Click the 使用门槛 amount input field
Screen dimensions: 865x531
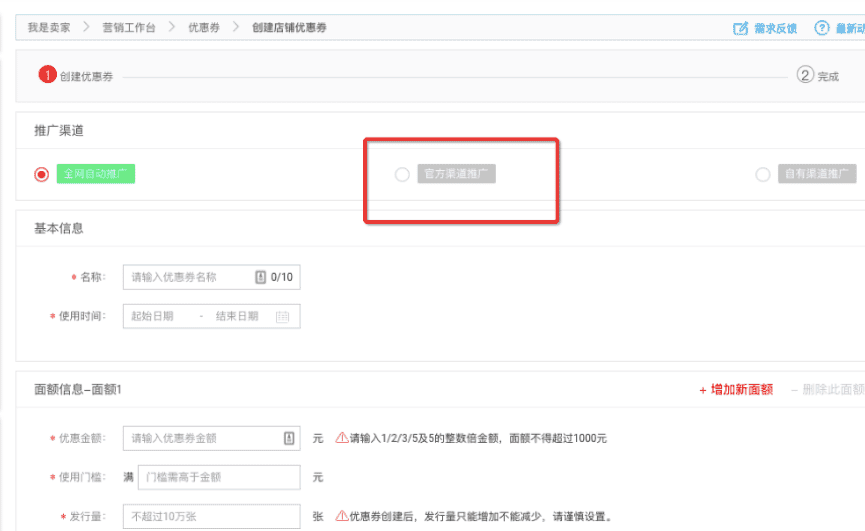(218, 478)
